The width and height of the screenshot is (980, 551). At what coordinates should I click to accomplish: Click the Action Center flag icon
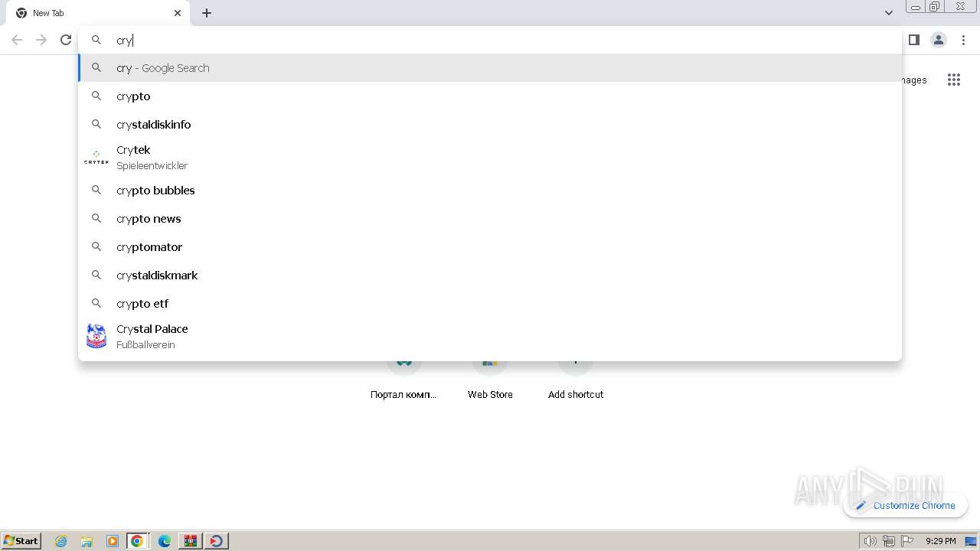pyautogui.click(x=907, y=541)
